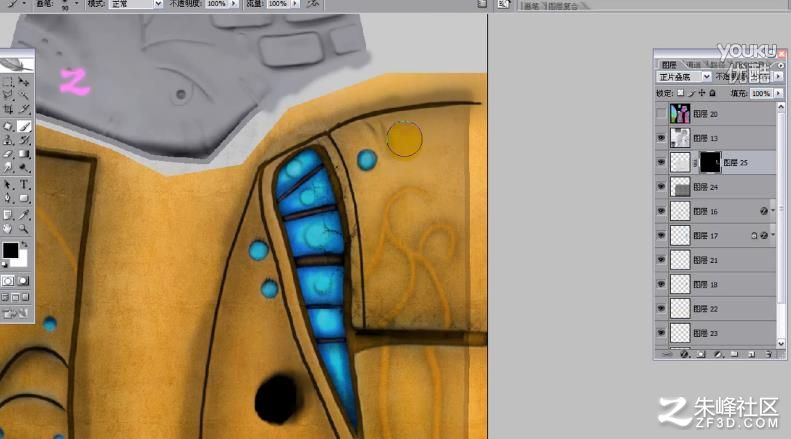The width and height of the screenshot is (791, 439).
Task: Hide layer 23 with eye icon
Action: pos(661,333)
